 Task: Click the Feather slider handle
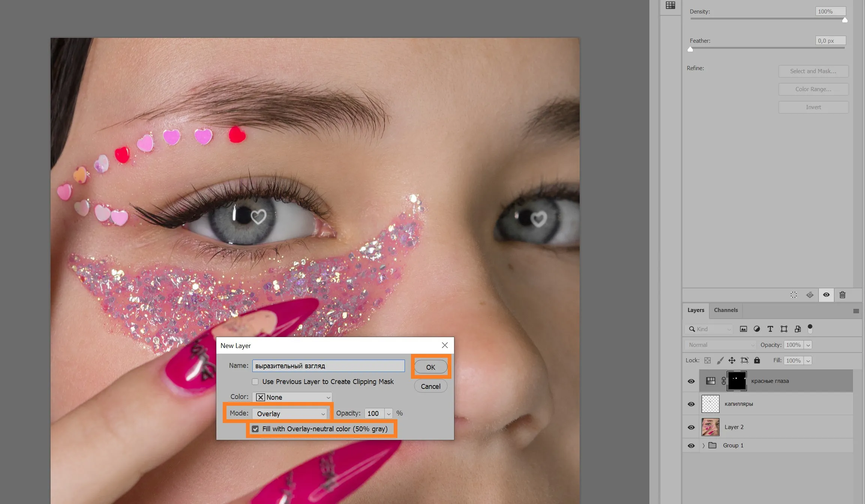click(690, 49)
